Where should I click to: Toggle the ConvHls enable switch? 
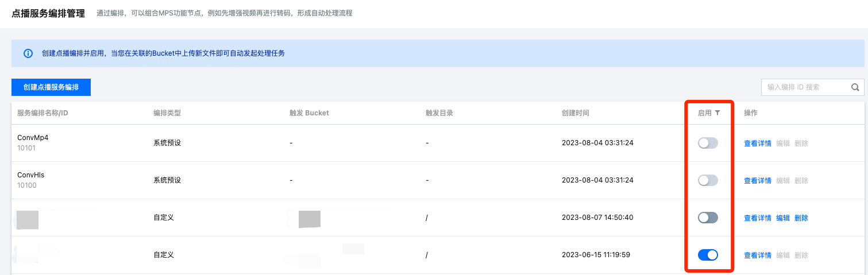click(x=708, y=180)
